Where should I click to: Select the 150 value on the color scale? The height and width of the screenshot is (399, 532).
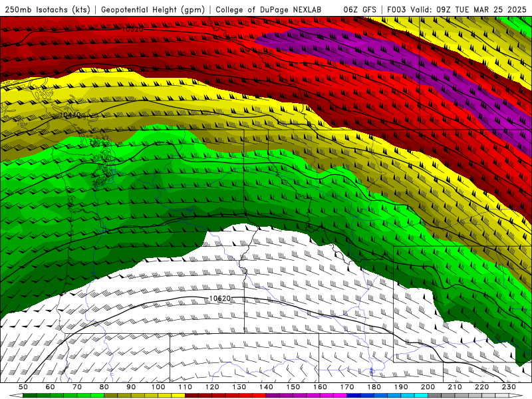(293, 387)
